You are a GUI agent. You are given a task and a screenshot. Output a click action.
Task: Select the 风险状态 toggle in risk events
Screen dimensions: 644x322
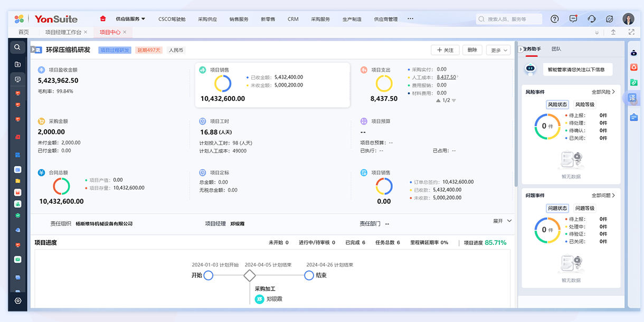pyautogui.click(x=557, y=105)
